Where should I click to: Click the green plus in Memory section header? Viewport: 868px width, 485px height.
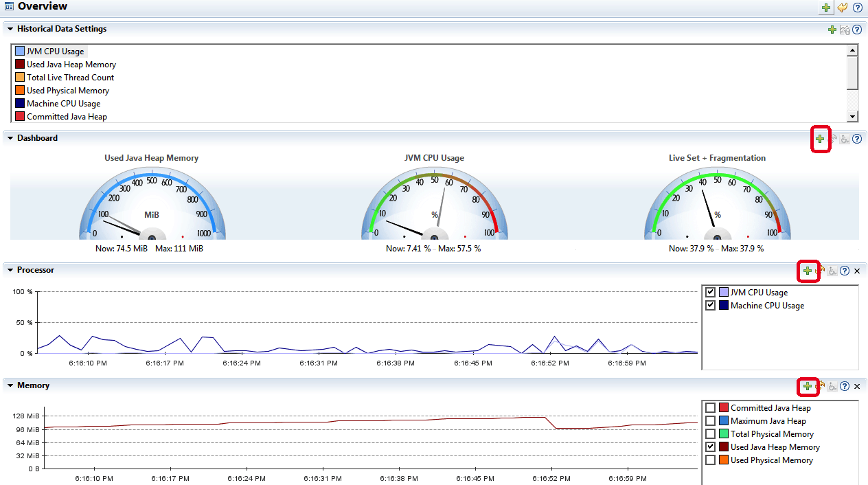[x=808, y=386]
